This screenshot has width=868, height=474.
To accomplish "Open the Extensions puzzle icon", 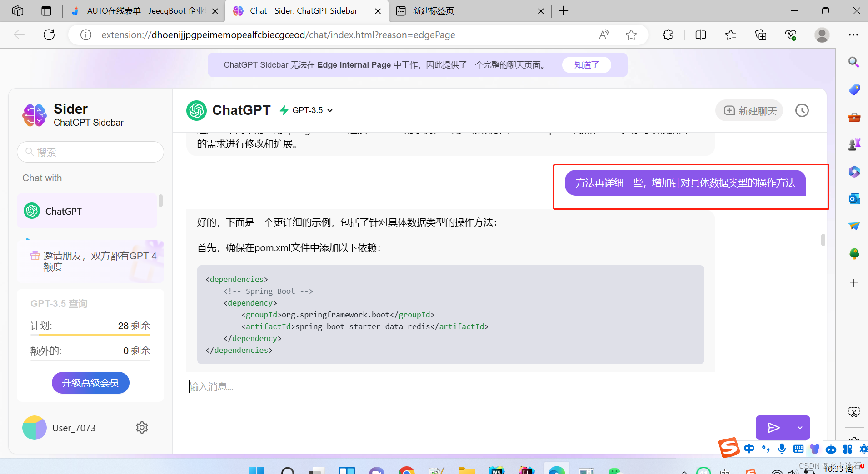I will tap(668, 35).
